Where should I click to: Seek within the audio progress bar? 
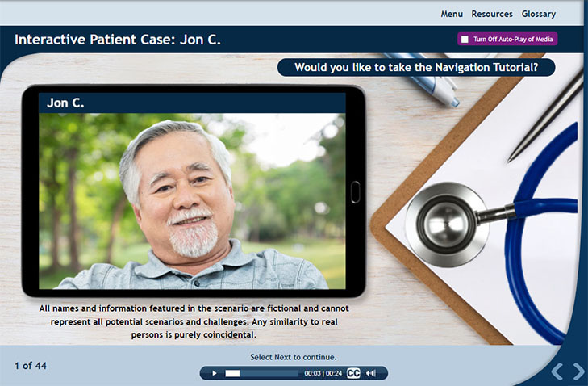coord(262,373)
